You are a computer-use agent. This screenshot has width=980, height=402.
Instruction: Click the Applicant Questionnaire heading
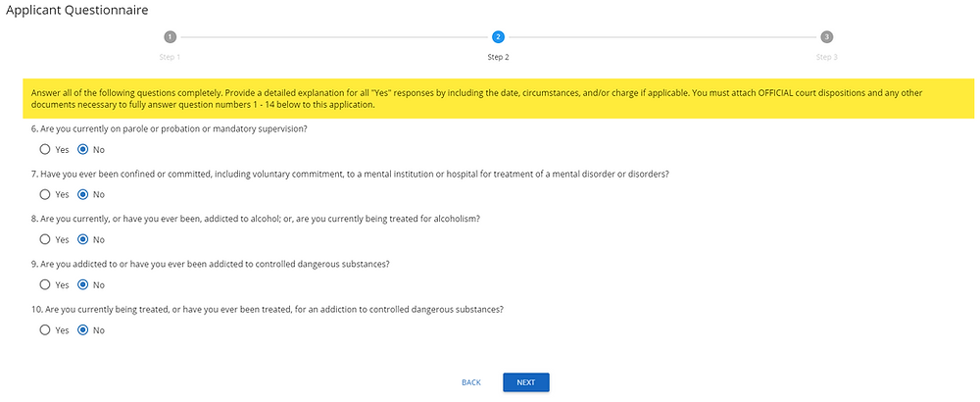coord(76,10)
